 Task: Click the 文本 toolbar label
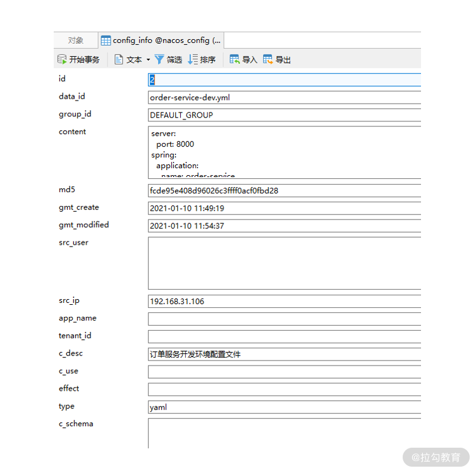point(134,60)
